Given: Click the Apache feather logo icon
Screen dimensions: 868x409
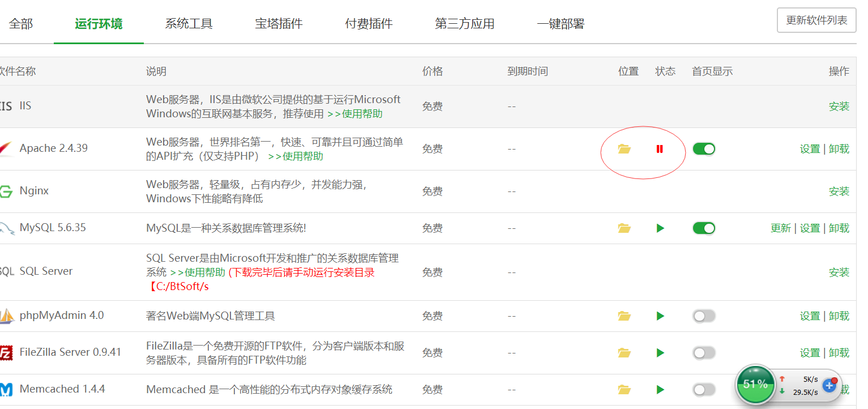Looking at the screenshot, I should point(6,148).
